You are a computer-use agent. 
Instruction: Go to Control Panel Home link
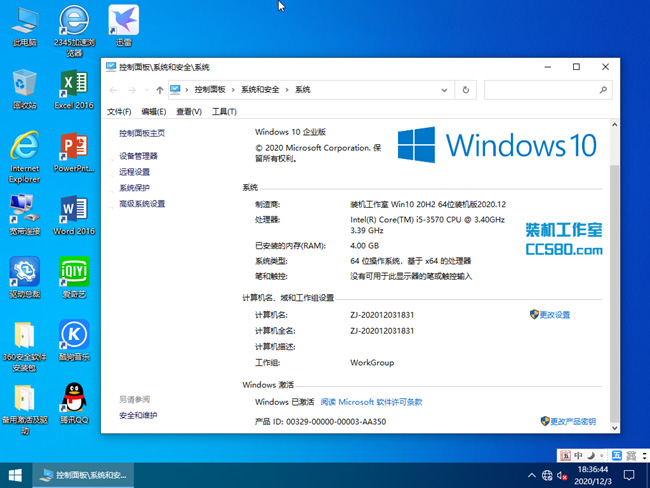point(142,133)
